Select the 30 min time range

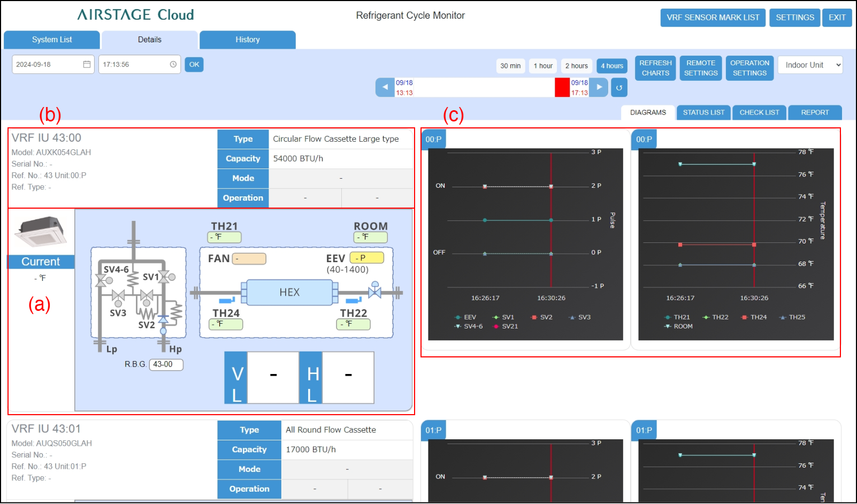pos(510,66)
